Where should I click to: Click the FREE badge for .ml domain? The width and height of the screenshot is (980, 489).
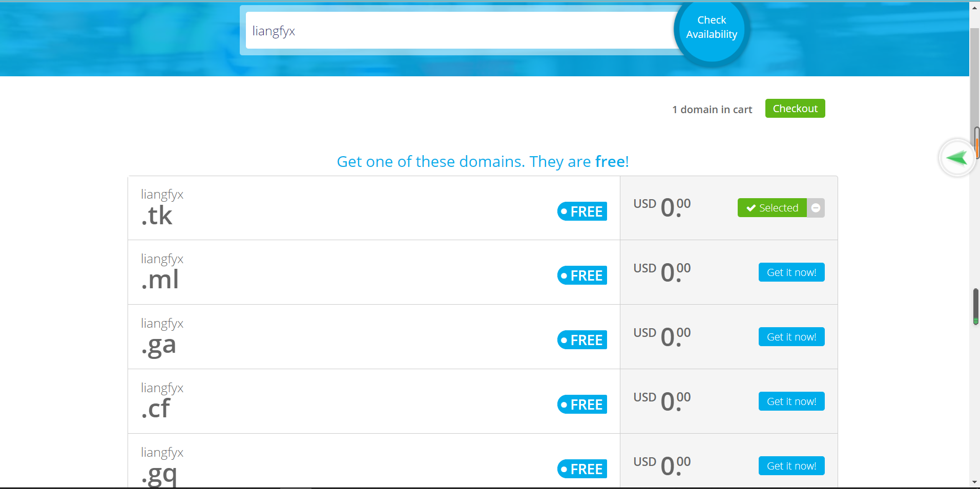(x=582, y=275)
